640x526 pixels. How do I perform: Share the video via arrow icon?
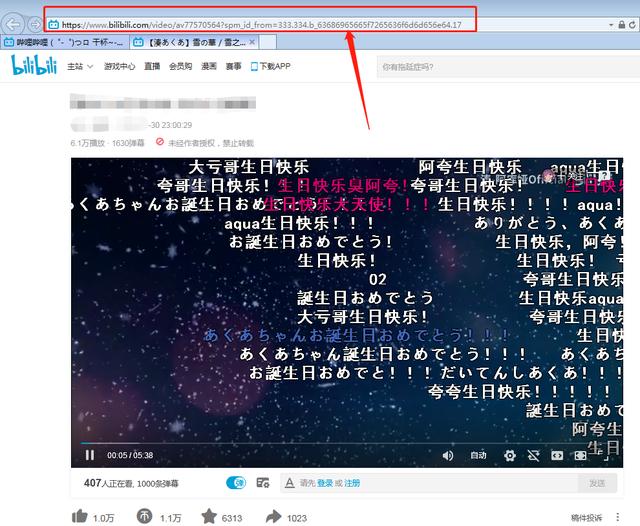272,516
